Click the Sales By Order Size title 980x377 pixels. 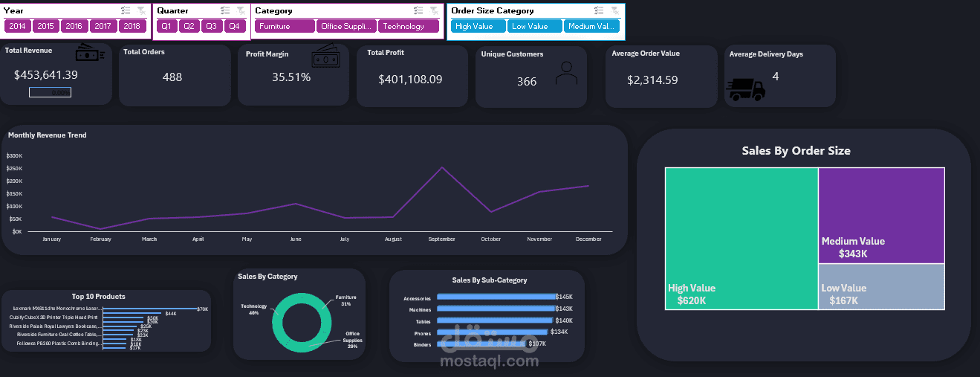(x=796, y=151)
